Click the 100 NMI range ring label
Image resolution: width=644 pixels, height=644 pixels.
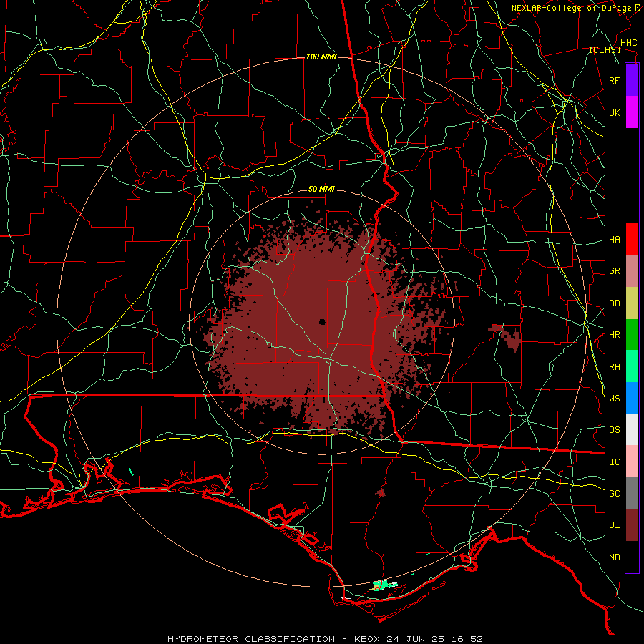[x=321, y=57]
